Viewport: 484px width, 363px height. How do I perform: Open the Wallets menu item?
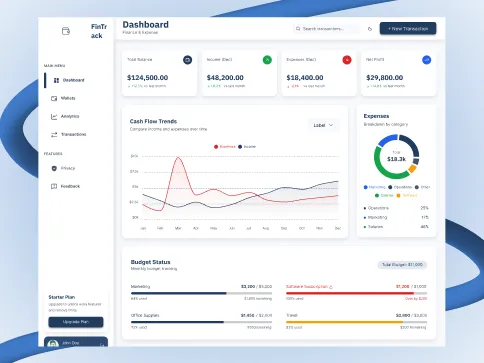coord(68,98)
